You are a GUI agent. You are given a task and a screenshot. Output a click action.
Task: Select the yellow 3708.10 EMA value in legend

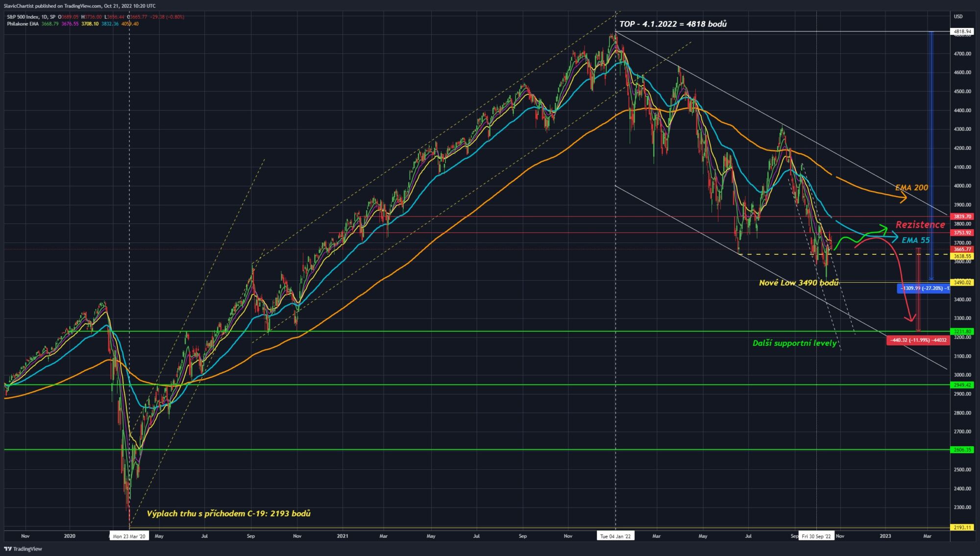pos(90,24)
